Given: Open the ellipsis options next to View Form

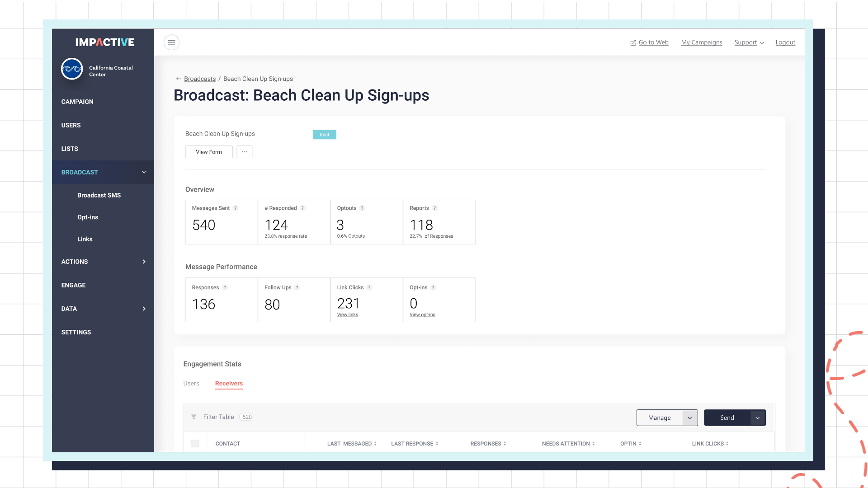Looking at the screenshot, I should [x=244, y=152].
